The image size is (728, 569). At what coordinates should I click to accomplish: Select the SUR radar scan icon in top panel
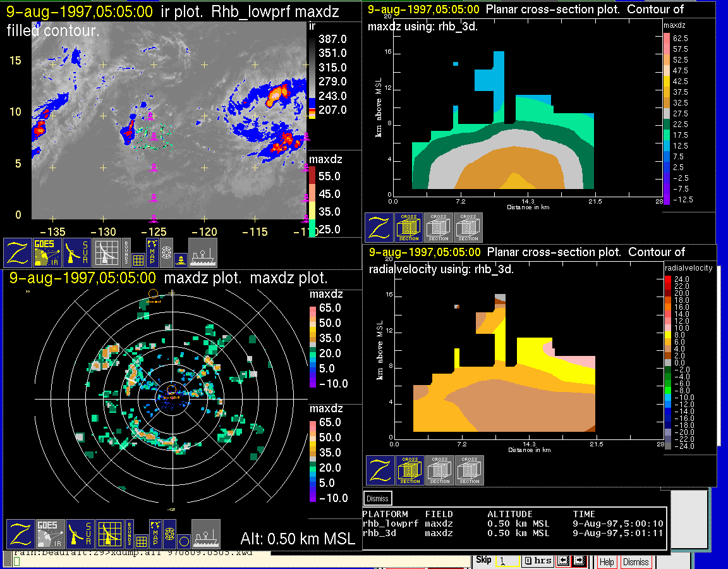pyautogui.click(x=77, y=252)
